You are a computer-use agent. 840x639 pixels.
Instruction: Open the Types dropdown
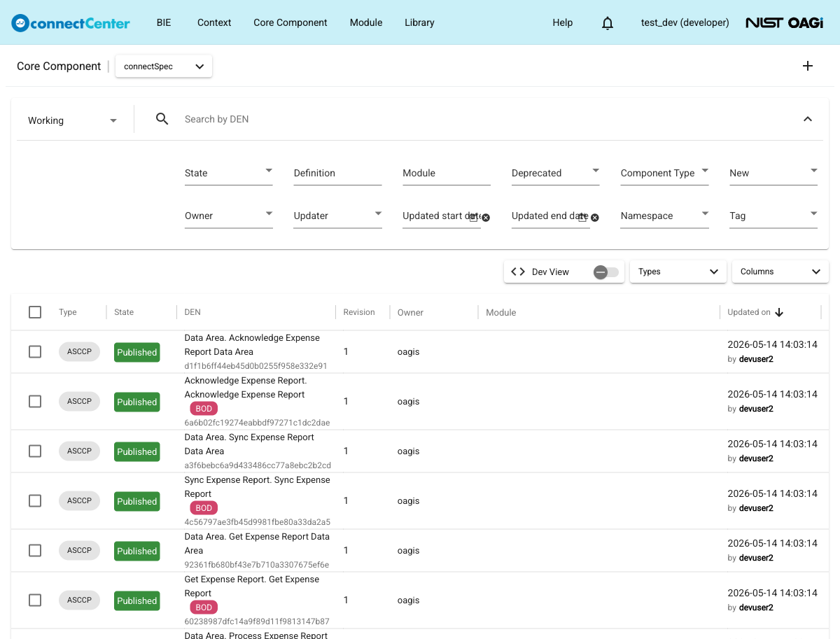[678, 272]
